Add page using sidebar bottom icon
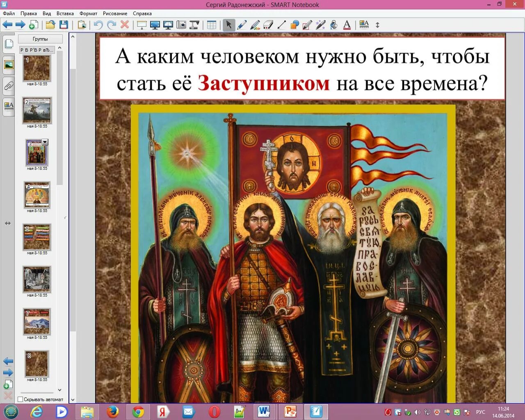Image resolution: width=525 pixels, height=420 pixels. point(8,384)
